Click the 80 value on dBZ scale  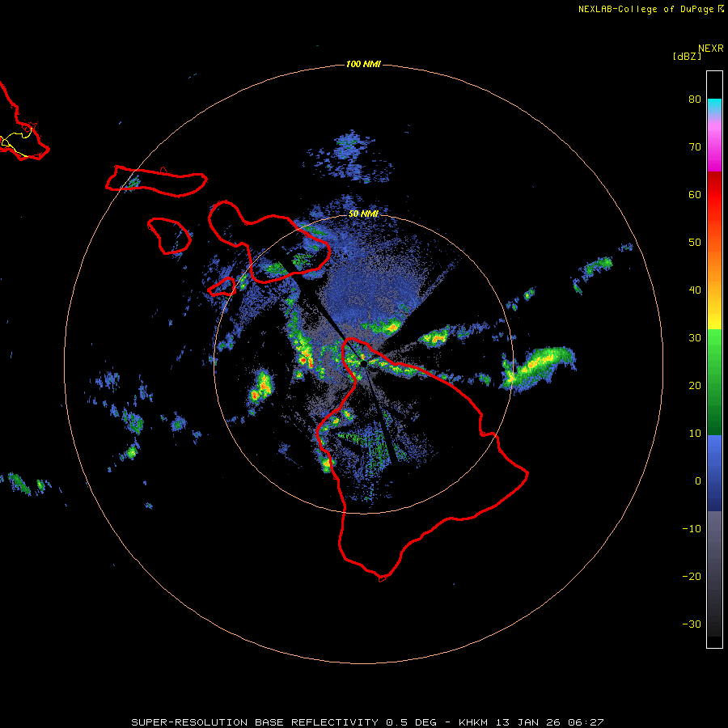(695, 99)
